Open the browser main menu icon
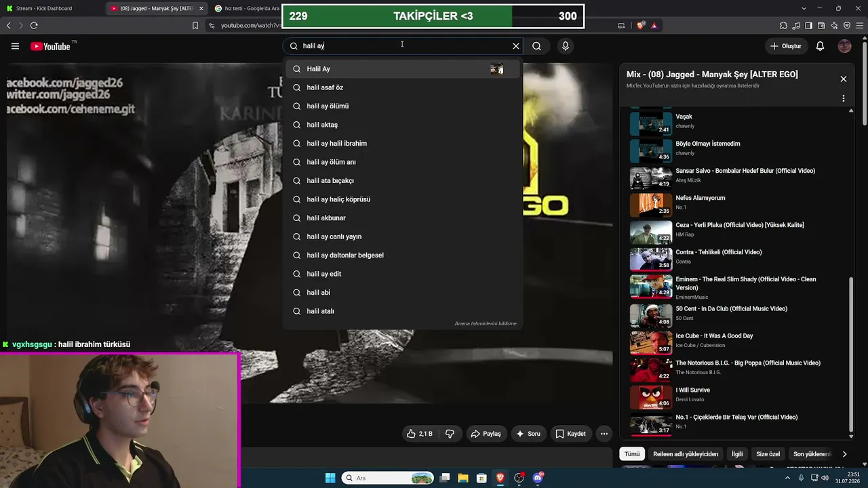868x488 pixels. [x=860, y=25]
